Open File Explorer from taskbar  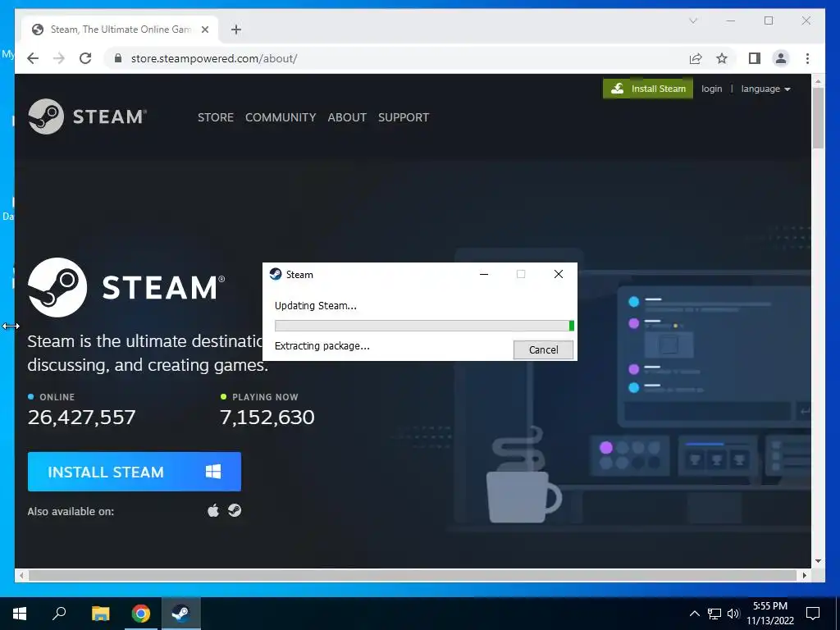100,614
